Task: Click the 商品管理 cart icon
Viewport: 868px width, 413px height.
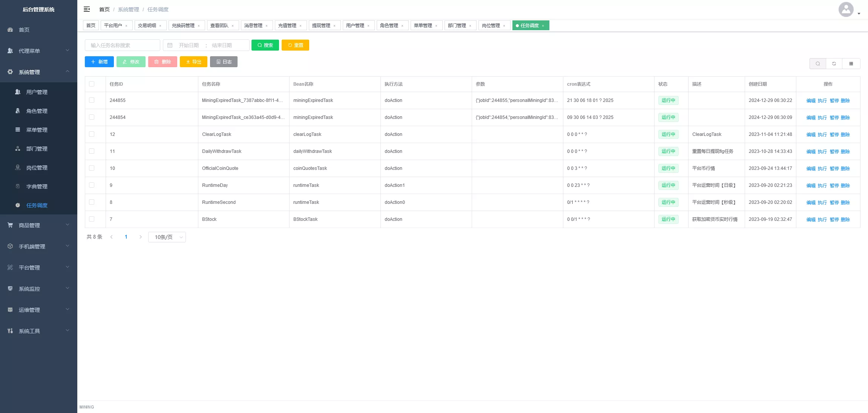Action: [x=10, y=225]
